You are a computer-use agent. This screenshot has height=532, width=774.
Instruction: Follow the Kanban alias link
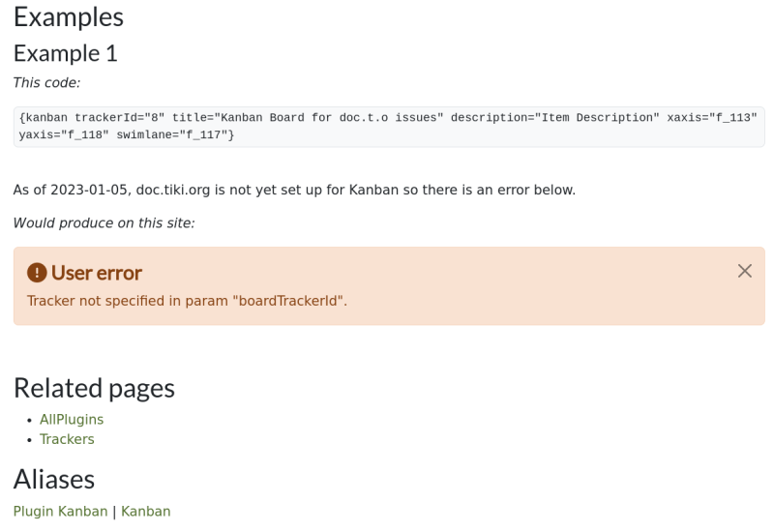146,512
